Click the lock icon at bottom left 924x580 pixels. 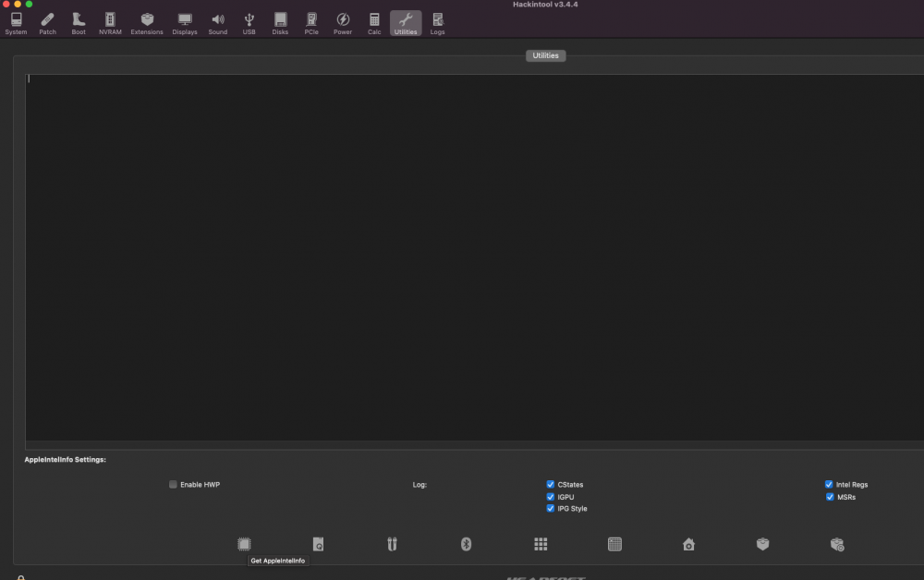pos(20,577)
